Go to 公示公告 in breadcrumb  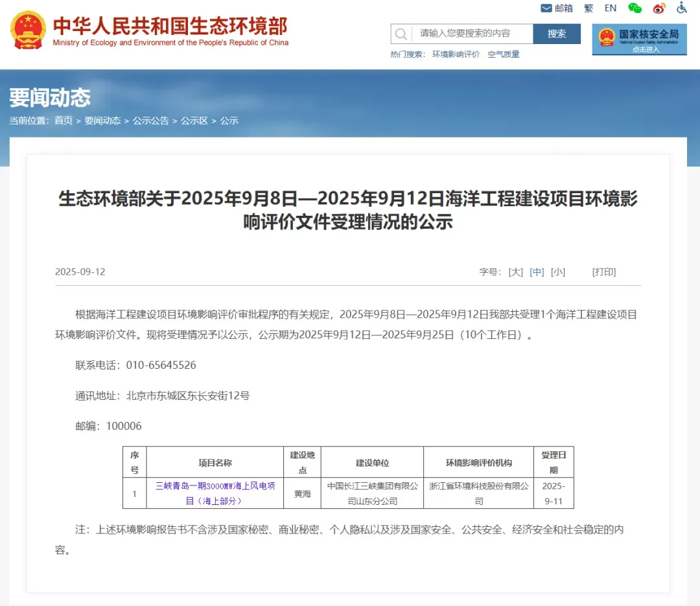pos(151,121)
